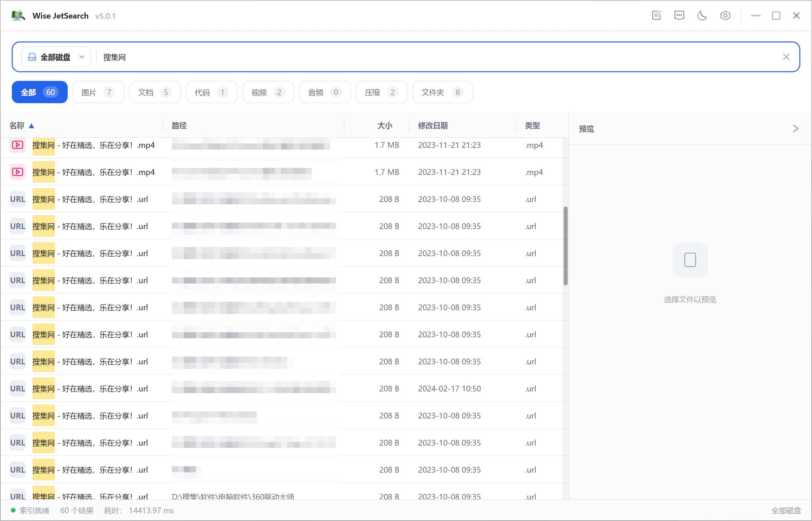The width and height of the screenshot is (812, 521).
Task: Click the 1.7 MB size of first row
Action: coord(387,145)
